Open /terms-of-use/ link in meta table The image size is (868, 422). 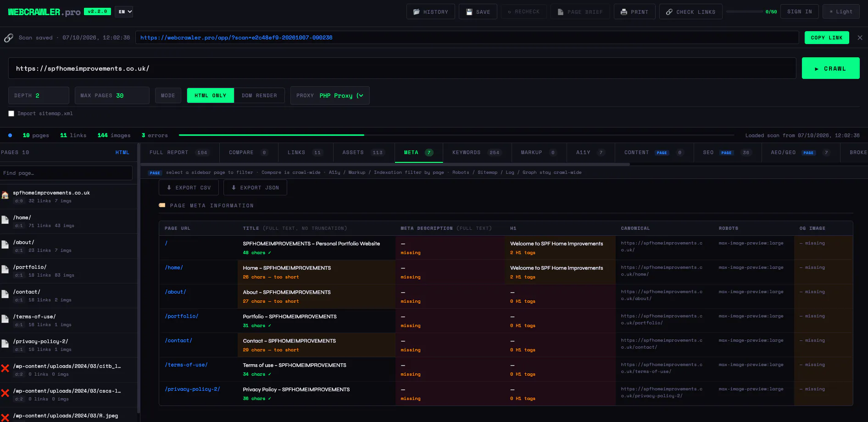186,365
